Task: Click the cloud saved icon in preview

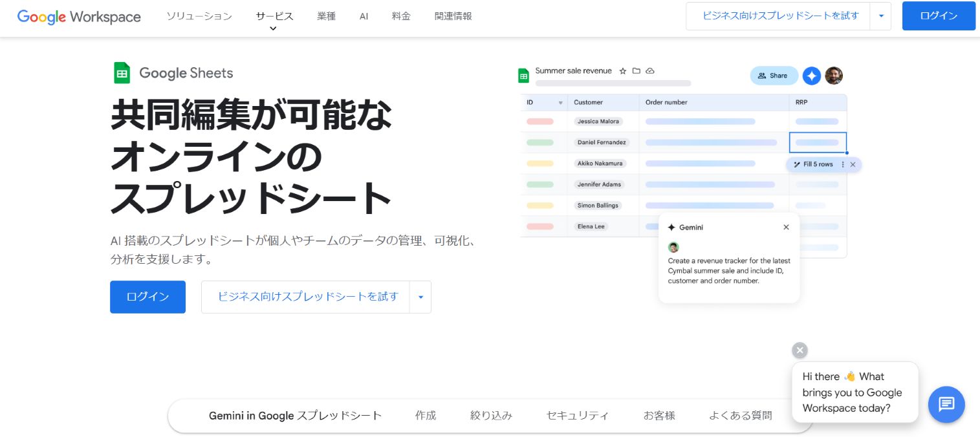Action: coord(650,71)
